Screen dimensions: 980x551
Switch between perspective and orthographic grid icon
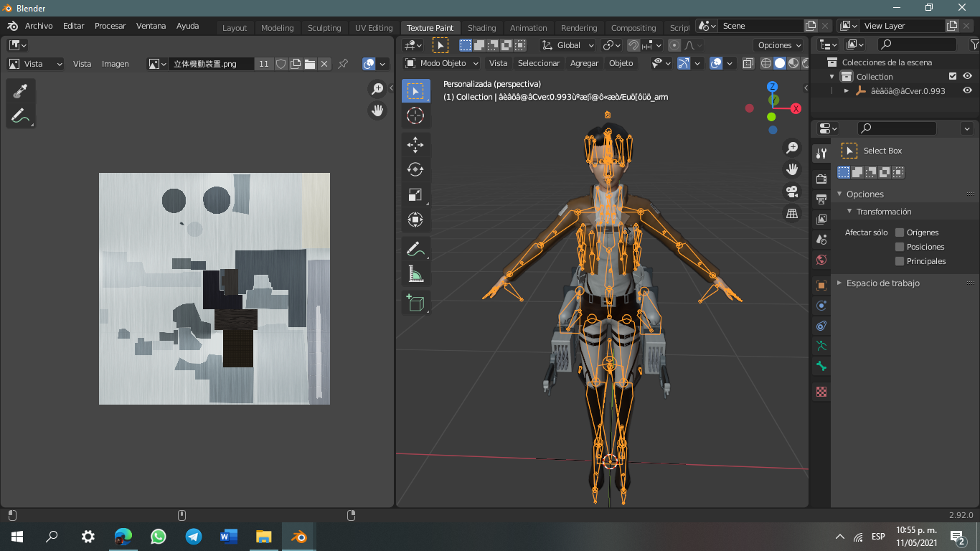pyautogui.click(x=792, y=213)
